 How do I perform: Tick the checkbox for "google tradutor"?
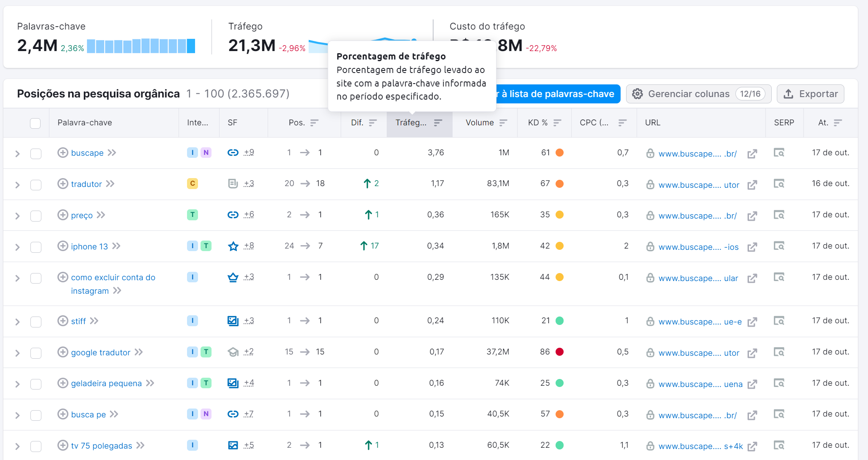coord(36,352)
